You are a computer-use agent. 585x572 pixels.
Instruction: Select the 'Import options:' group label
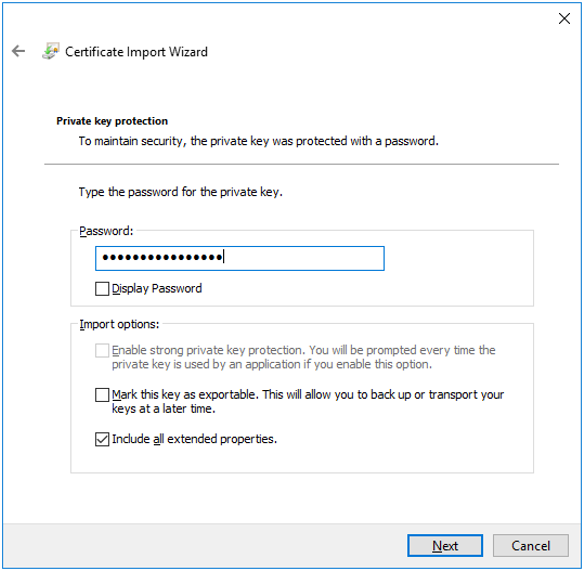click(119, 324)
